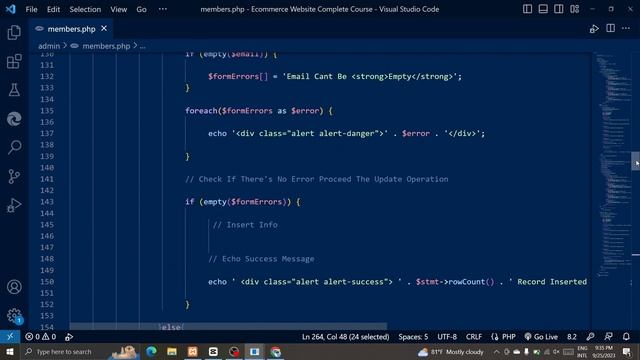The height and width of the screenshot is (360, 640).
Task: Open notifications bell in status bar
Action: [x=626, y=337]
